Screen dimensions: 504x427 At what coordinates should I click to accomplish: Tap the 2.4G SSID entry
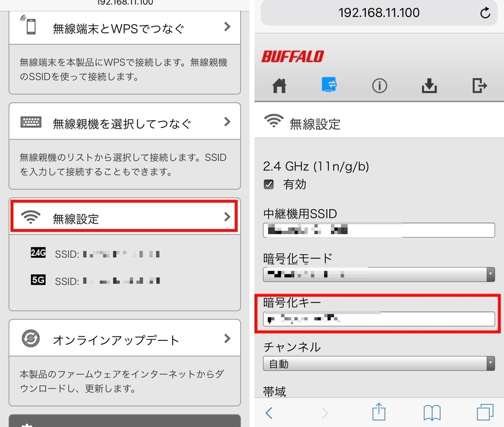tap(107, 254)
